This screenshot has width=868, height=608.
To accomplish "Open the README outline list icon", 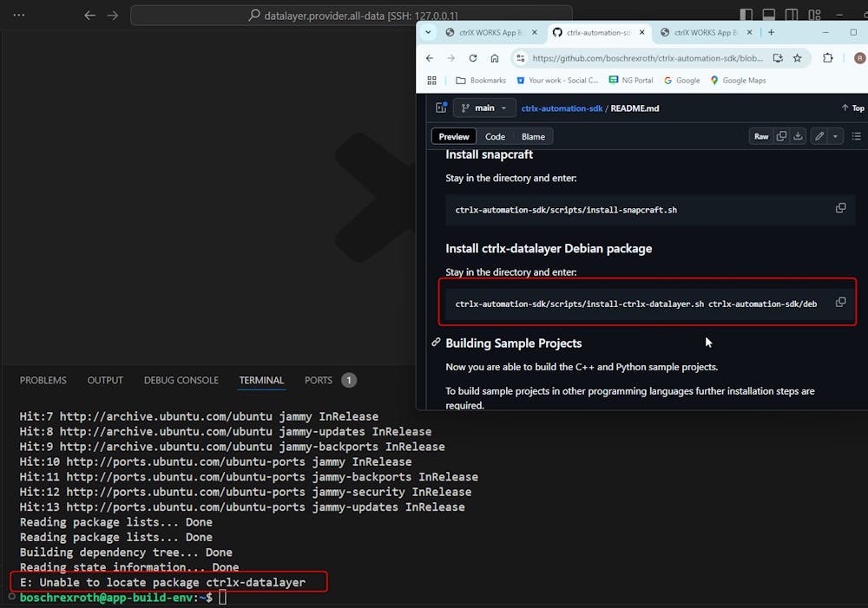I will pyautogui.click(x=857, y=136).
